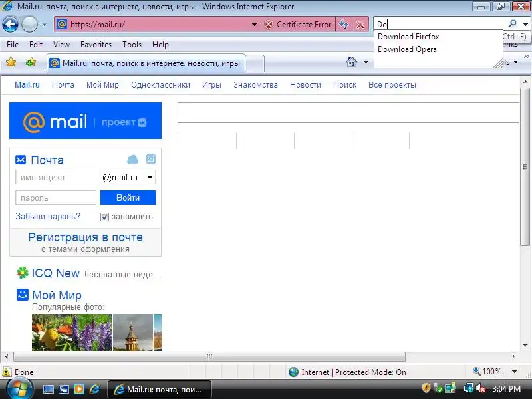Click the пароль password field
The height and width of the screenshot is (399, 532).
pos(56,198)
